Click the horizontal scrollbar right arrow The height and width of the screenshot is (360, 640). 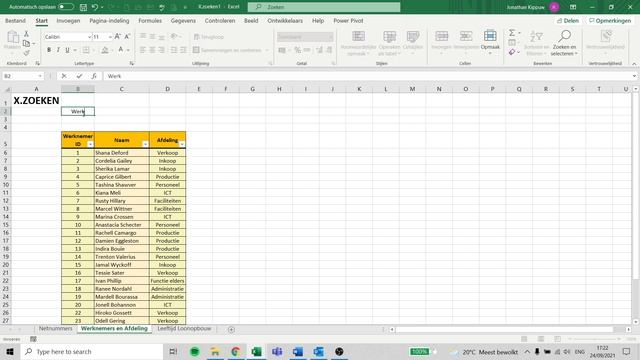click(628, 329)
